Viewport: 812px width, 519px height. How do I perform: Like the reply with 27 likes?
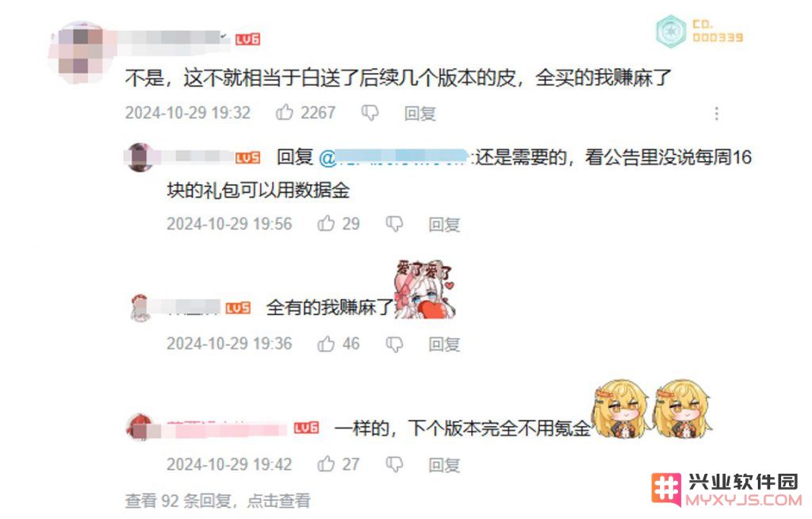click(x=326, y=463)
